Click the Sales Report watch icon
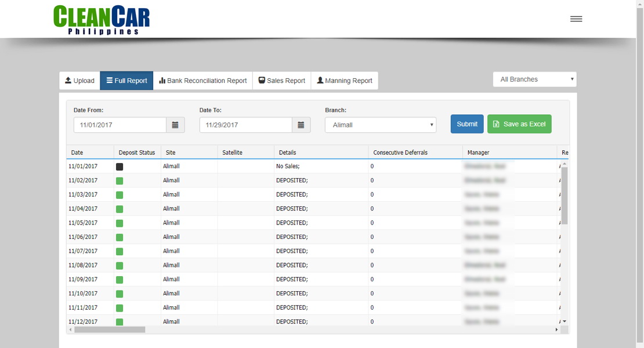Screen dimensions: 644x348 pos(263,81)
